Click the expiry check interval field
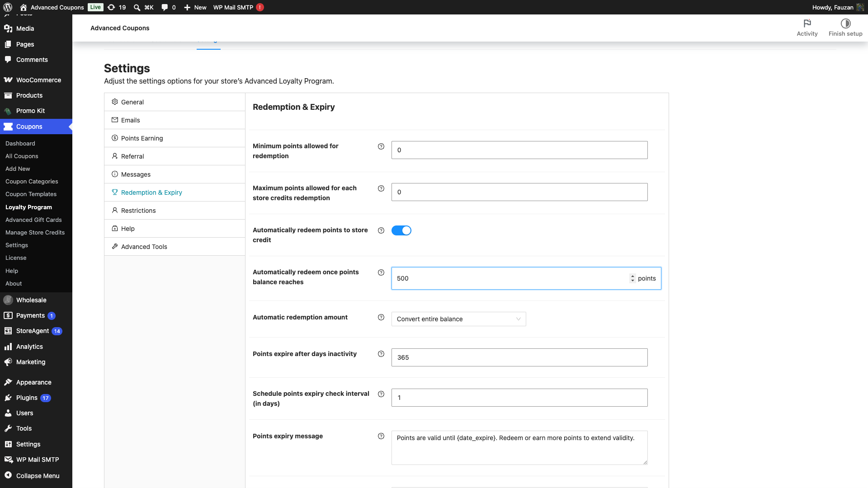 pos(519,398)
